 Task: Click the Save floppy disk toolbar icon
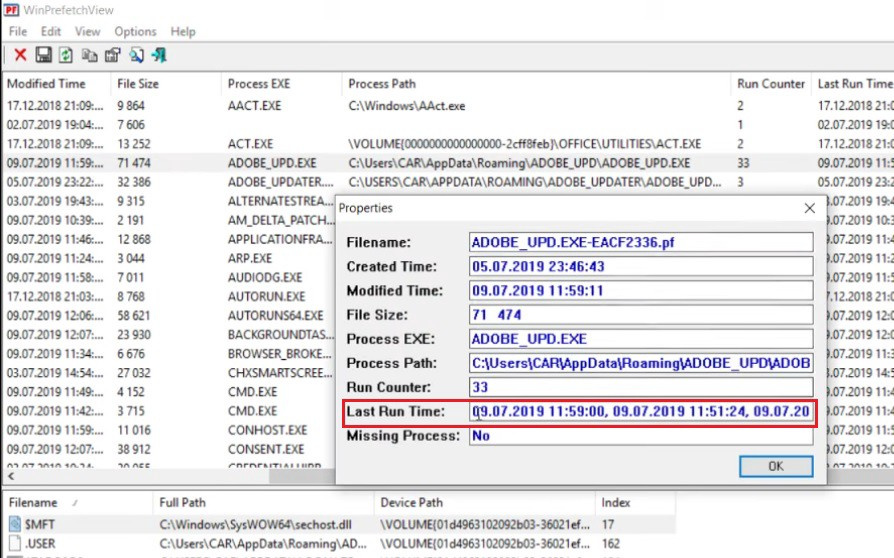(43, 55)
